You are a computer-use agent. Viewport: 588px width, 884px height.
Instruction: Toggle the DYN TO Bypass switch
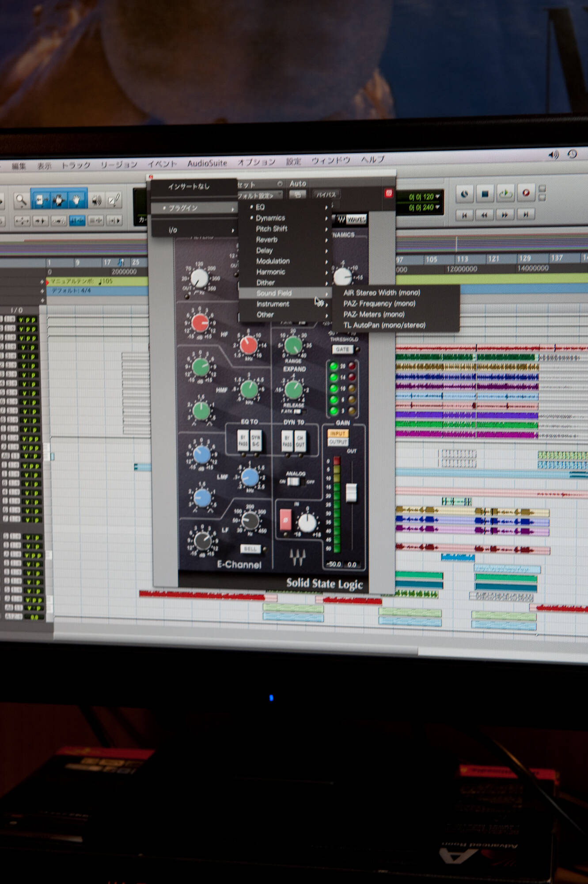click(x=287, y=441)
